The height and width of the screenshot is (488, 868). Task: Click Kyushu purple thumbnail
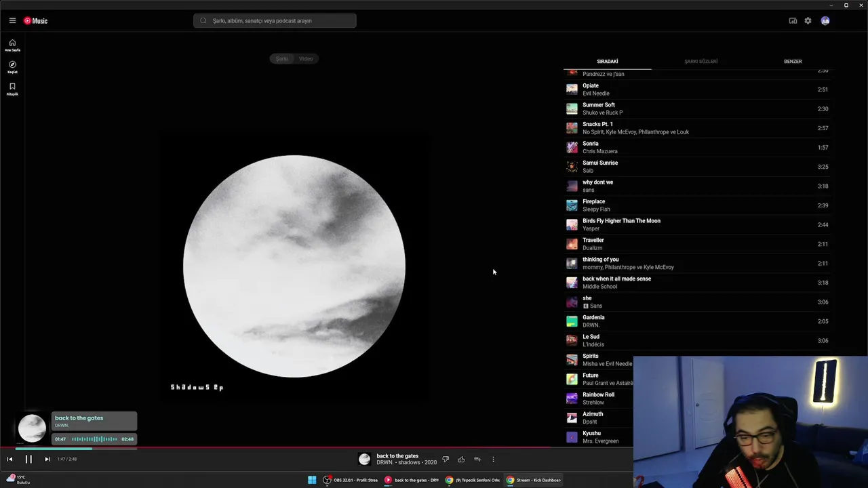[572, 437]
